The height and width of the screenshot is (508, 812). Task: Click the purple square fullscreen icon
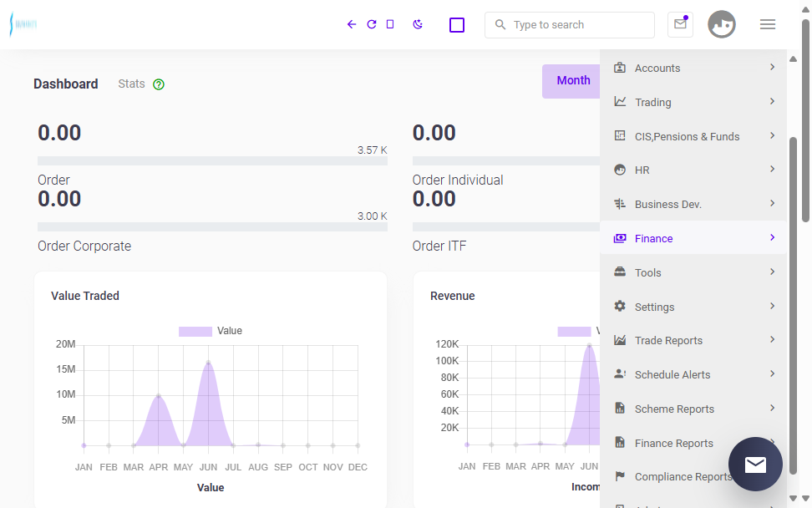(x=457, y=25)
